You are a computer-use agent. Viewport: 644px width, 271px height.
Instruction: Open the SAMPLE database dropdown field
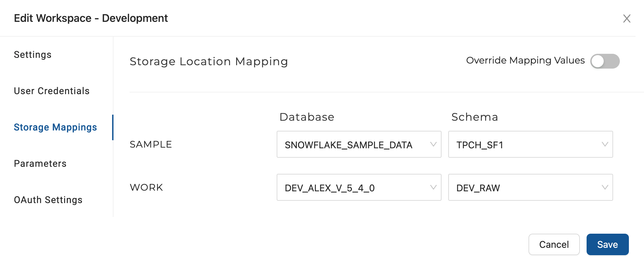point(353,145)
